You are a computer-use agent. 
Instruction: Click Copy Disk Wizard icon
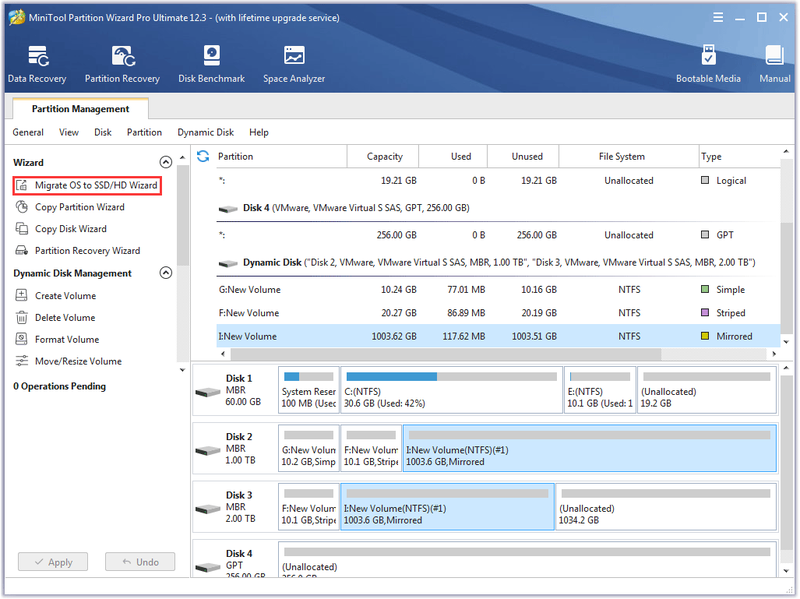21,229
